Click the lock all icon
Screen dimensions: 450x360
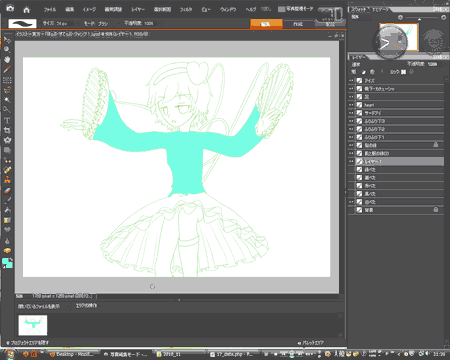(412, 72)
